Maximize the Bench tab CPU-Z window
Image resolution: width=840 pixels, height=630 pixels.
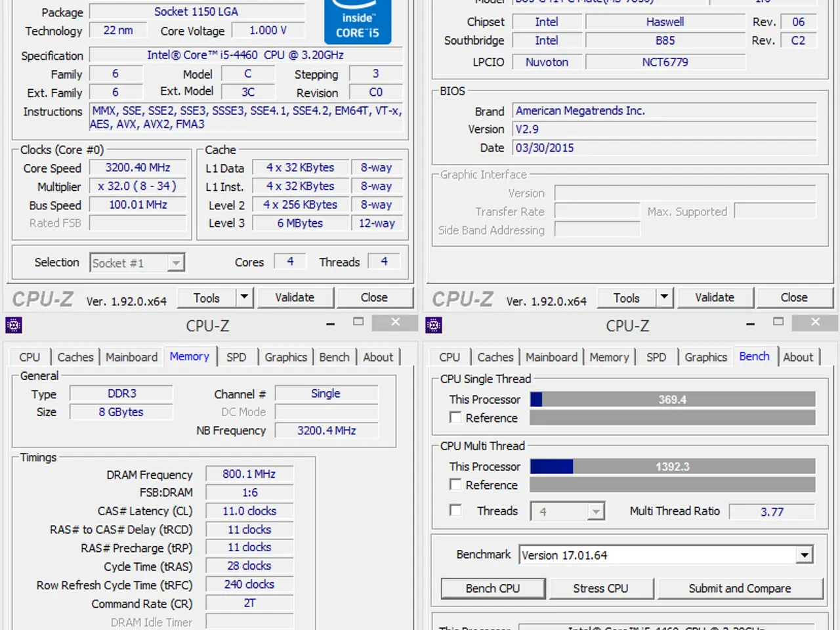778,322
